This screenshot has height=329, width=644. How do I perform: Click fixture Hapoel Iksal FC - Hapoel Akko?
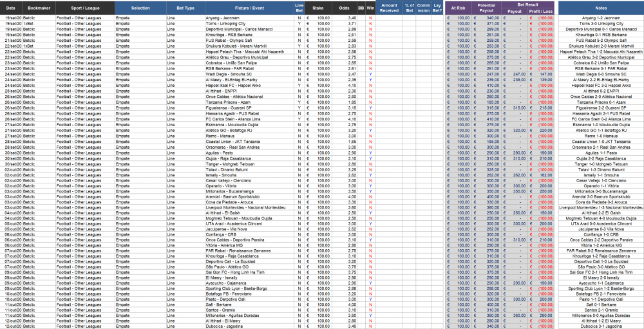coord(250,86)
